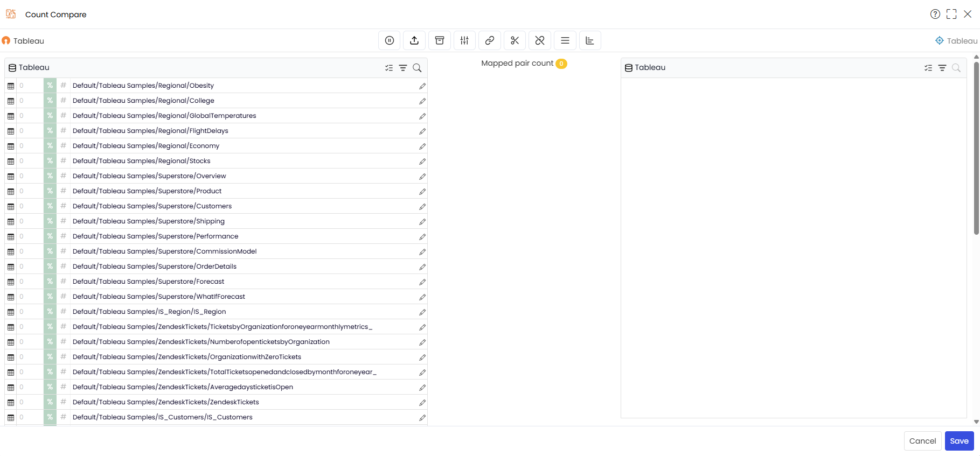Click the search icon in right Tableau panel

click(956, 68)
